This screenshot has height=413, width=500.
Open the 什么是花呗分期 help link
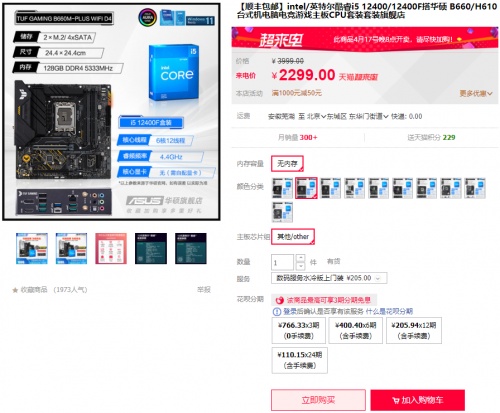click(389, 311)
